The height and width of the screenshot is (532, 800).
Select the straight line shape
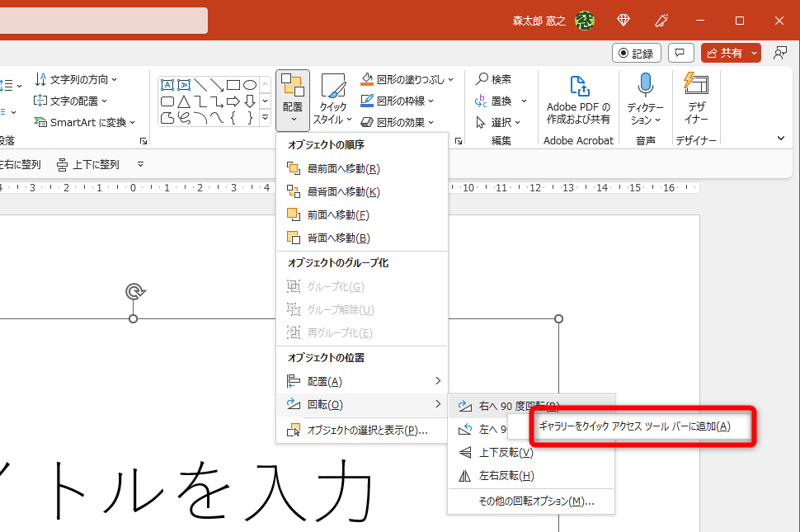[200, 85]
